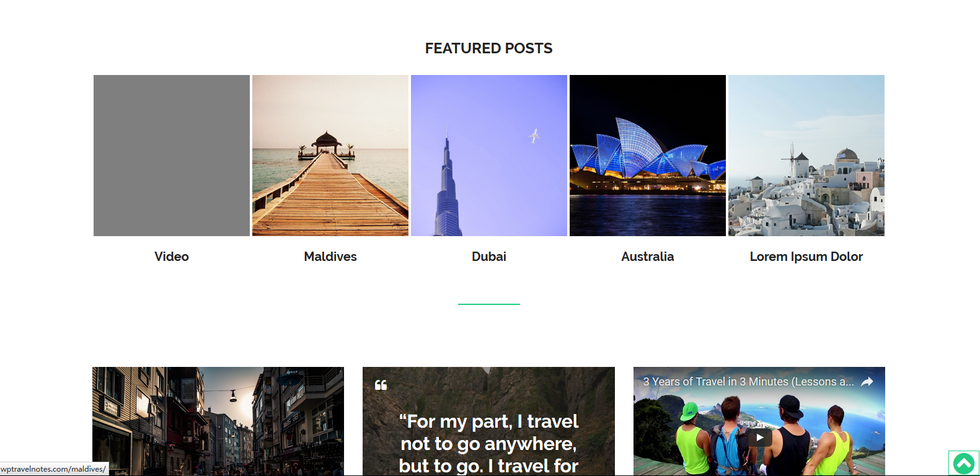This screenshot has width=980, height=476.
Task: Open the street scene post image
Action: 218,421
